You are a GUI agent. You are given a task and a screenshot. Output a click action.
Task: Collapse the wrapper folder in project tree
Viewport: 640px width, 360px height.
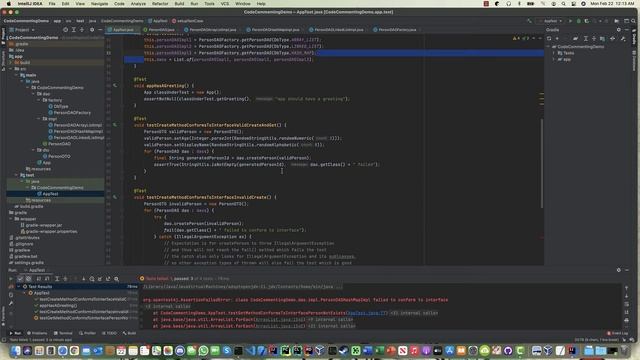11,219
